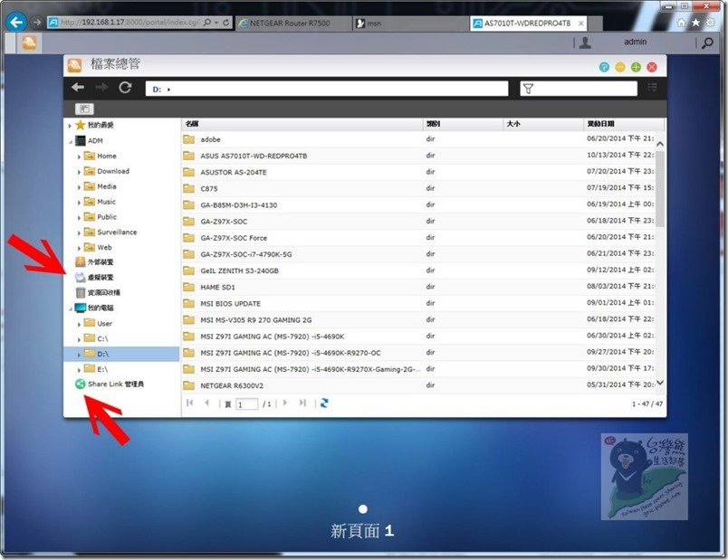This screenshot has width=728, height=560.
Task: Go back with the browser back arrow
Action: (x=16, y=22)
